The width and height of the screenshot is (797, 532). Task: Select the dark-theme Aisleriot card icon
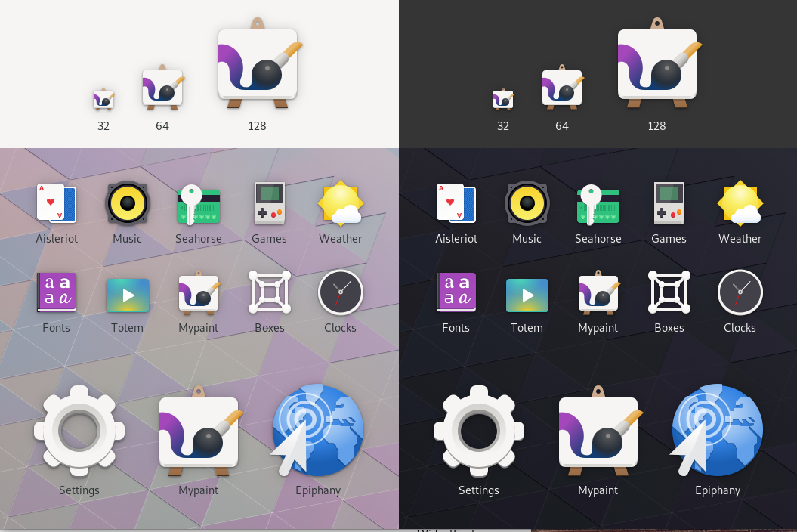[456, 203]
